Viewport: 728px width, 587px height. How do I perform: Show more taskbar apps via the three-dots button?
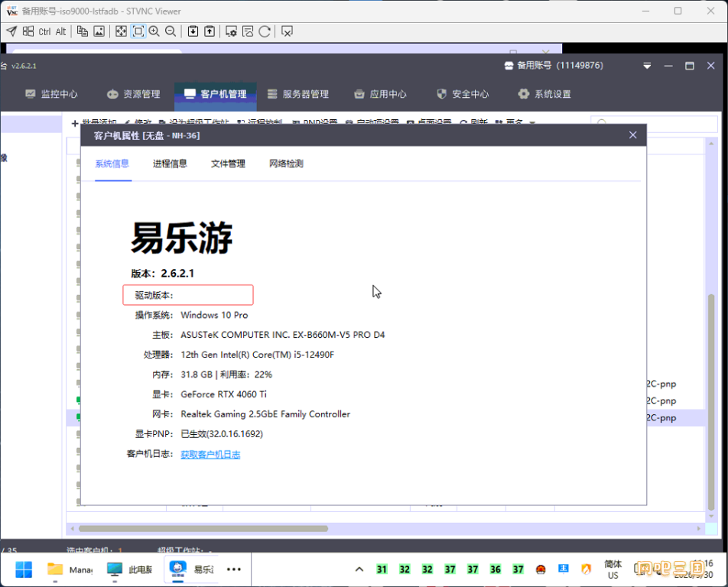click(233, 569)
